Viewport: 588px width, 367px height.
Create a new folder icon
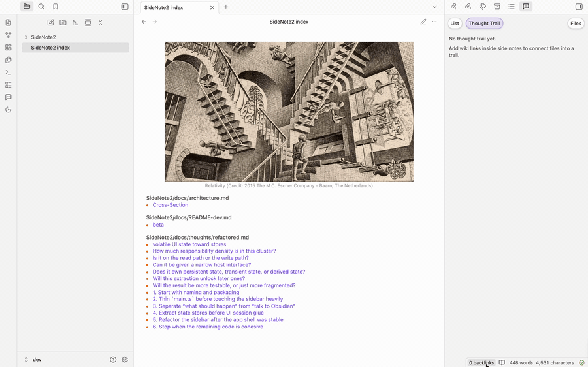tap(63, 22)
